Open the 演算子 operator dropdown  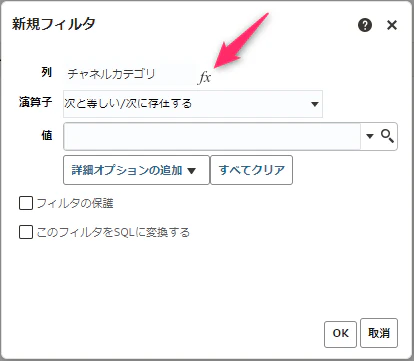[x=193, y=104]
